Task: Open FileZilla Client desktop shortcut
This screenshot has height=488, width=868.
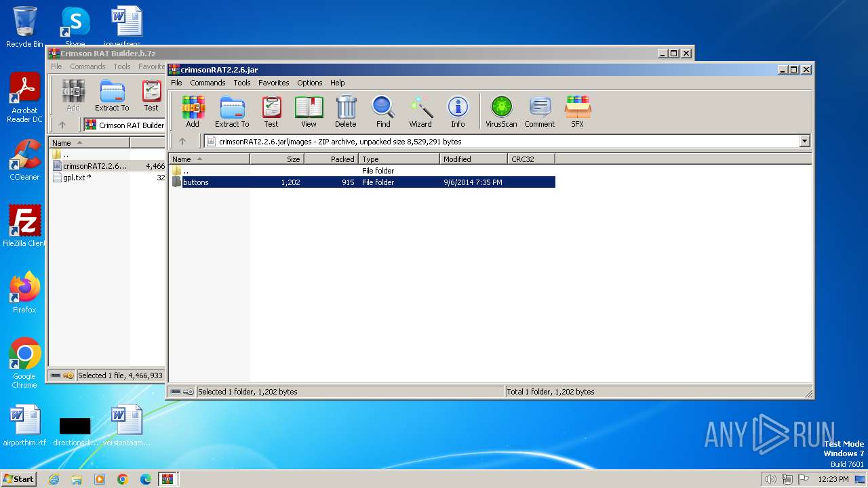Action: tap(24, 226)
